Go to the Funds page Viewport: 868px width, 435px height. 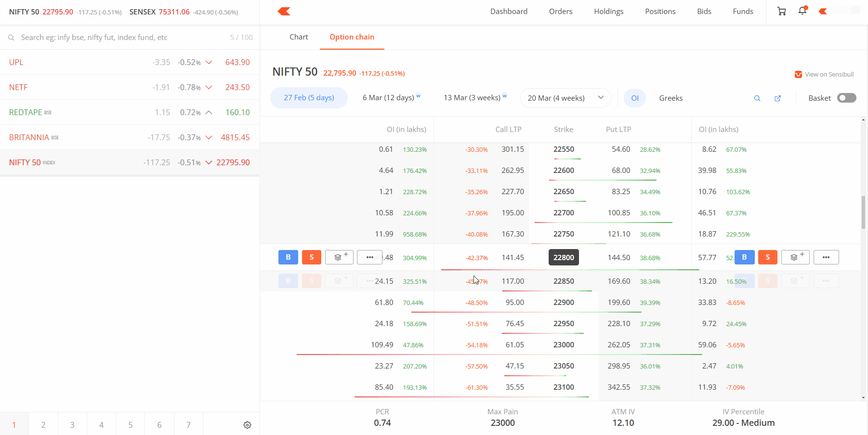pyautogui.click(x=743, y=11)
